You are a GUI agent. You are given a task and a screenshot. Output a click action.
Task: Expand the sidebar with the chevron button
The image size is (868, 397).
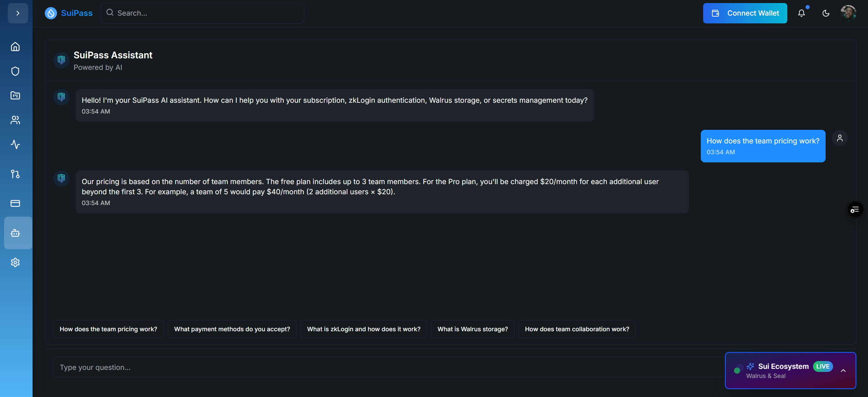coord(18,13)
